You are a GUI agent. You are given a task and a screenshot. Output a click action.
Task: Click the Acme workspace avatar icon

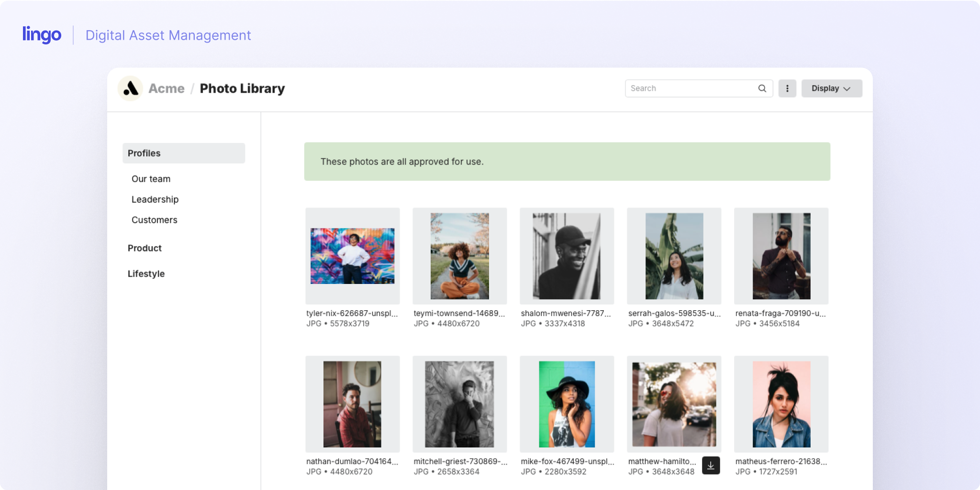pos(130,88)
